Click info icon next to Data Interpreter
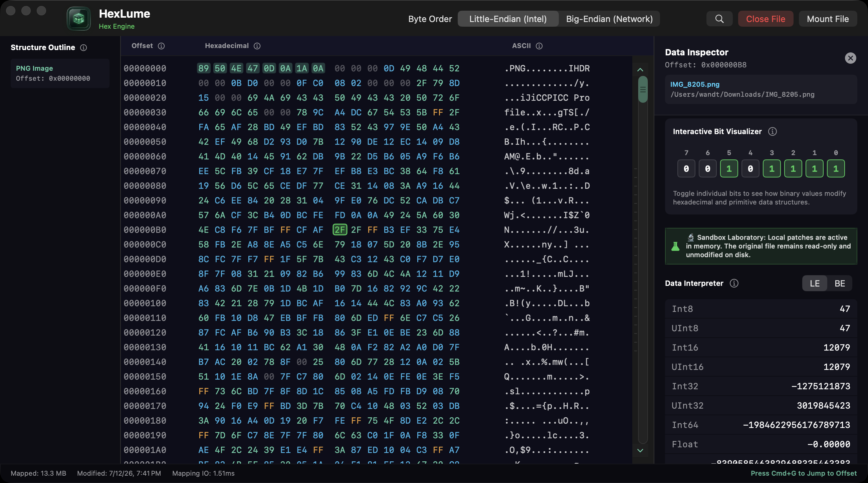 coord(734,284)
